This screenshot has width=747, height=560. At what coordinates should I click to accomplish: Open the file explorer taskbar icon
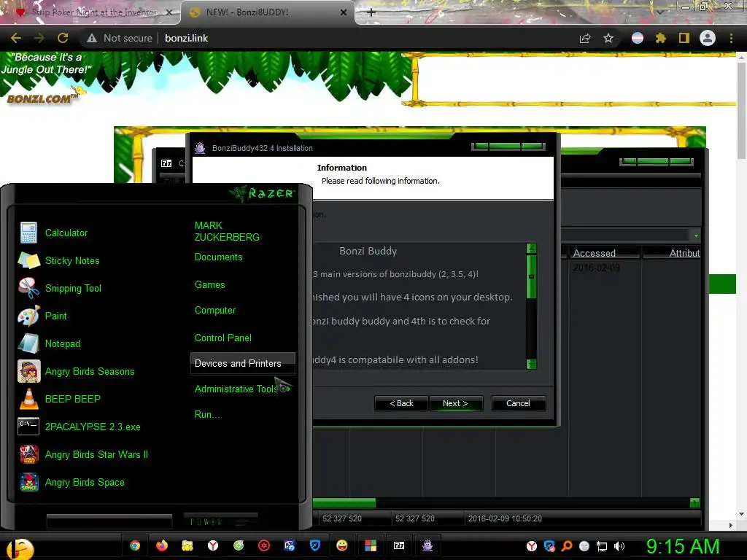pyautogui.click(x=187, y=545)
